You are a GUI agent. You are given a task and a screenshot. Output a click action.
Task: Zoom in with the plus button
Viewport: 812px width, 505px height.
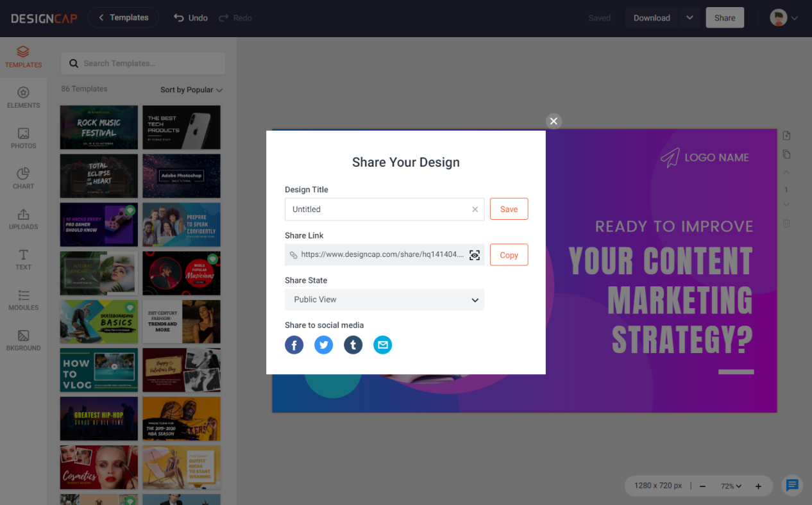tap(758, 486)
